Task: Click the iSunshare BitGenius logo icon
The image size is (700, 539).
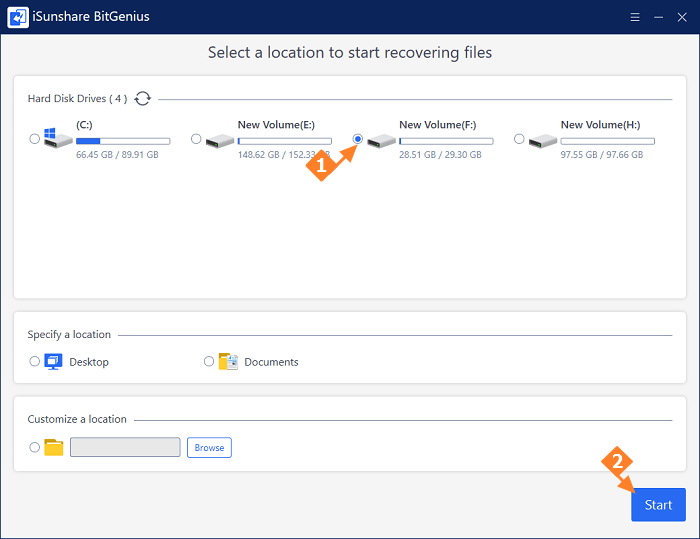Action: (18, 17)
